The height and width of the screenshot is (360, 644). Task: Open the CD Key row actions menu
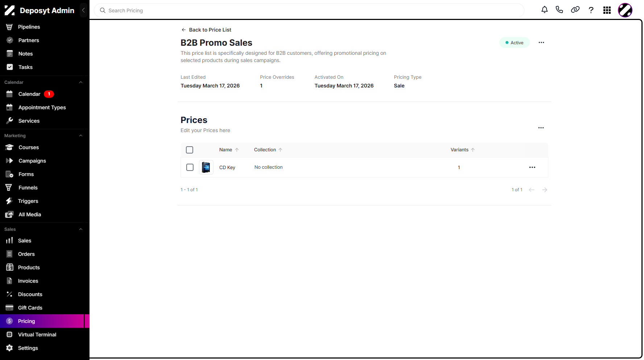(532, 167)
